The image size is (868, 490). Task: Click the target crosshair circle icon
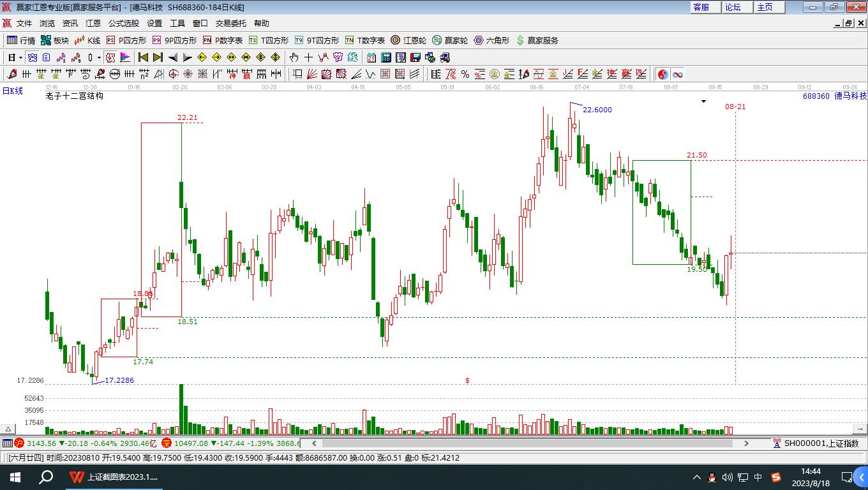pyautogui.click(x=173, y=74)
